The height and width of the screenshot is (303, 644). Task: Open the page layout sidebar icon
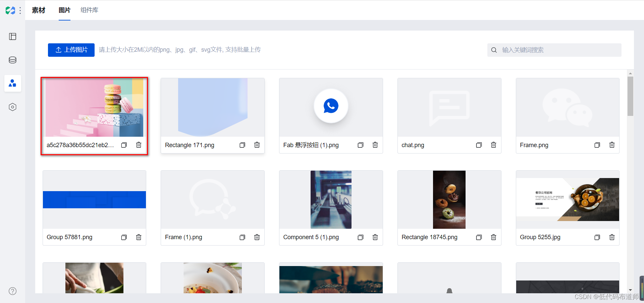click(x=13, y=36)
